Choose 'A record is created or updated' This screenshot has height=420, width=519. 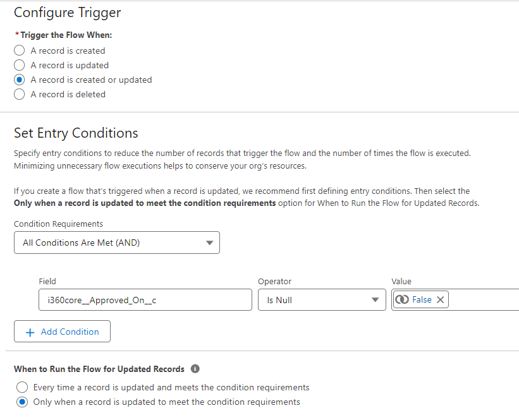[x=19, y=80]
